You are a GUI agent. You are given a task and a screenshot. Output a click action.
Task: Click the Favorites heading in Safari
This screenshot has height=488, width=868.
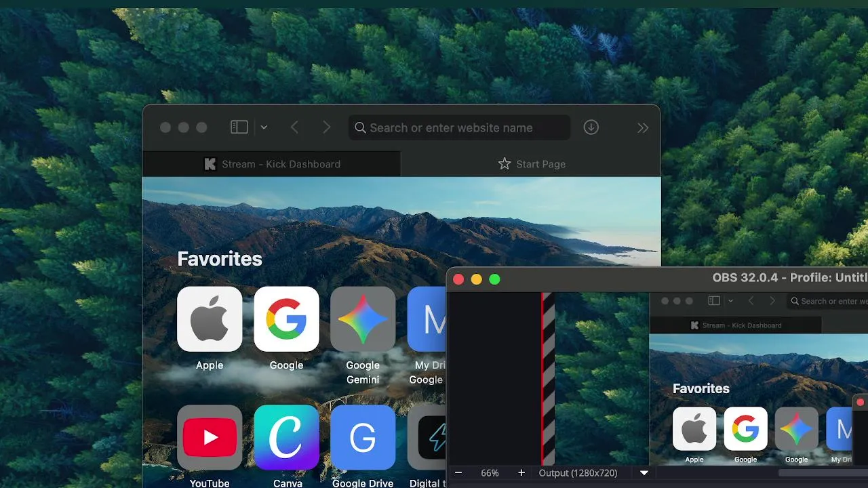tap(220, 259)
